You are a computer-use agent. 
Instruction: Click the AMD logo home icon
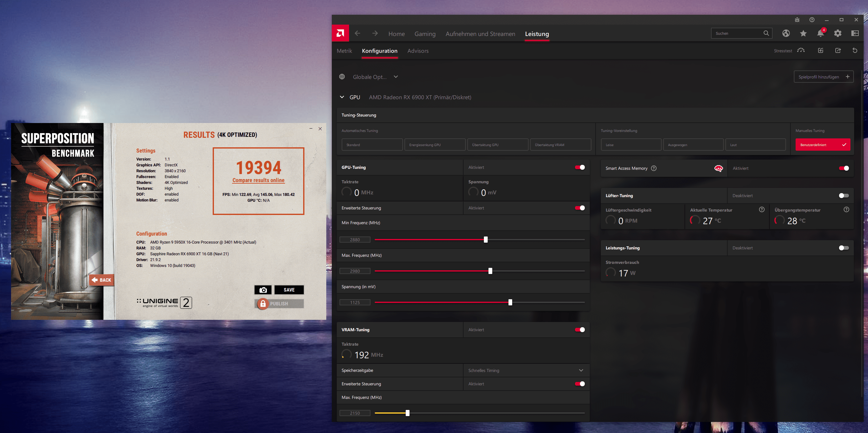(x=340, y=33)
